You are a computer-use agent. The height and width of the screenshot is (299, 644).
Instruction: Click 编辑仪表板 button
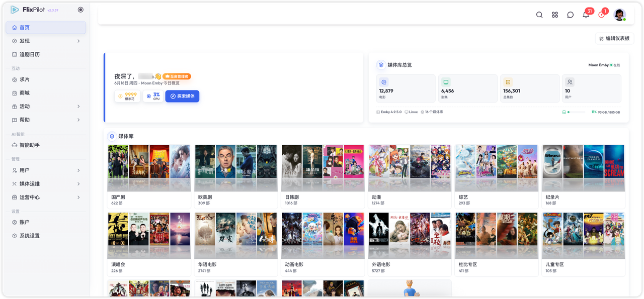click(x=614, y=38)
